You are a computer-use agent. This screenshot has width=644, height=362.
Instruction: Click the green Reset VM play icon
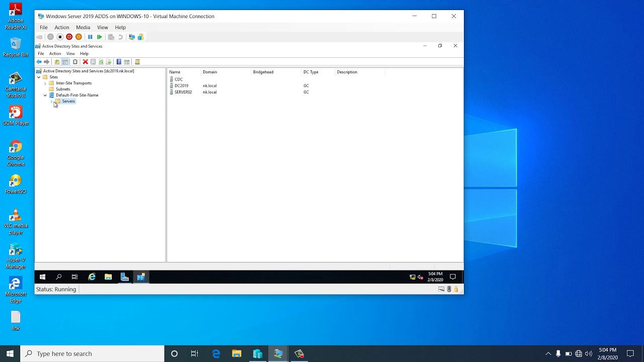(100, 37)
